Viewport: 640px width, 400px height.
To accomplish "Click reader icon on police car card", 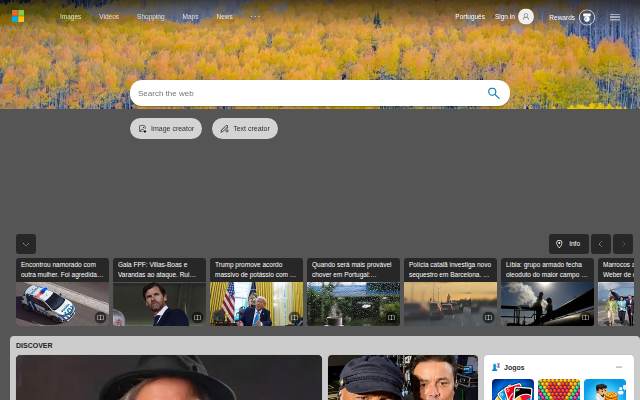I will point(100,317).
